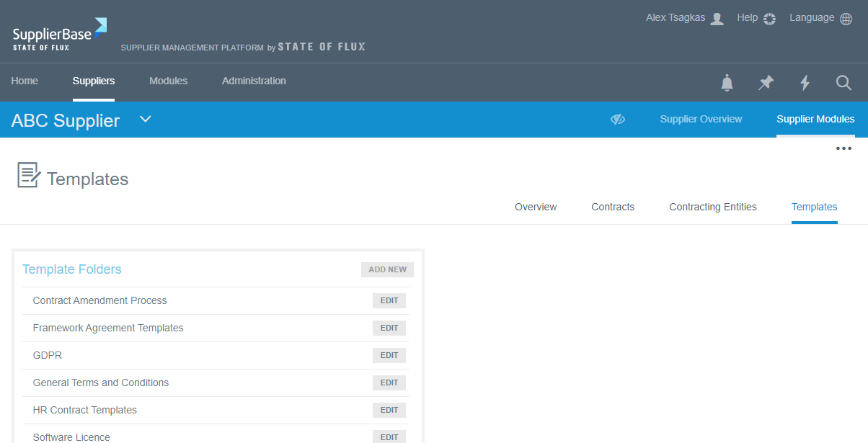Open the Supplier Overview tab
868x443 pixels.
[x=701, y=119]
